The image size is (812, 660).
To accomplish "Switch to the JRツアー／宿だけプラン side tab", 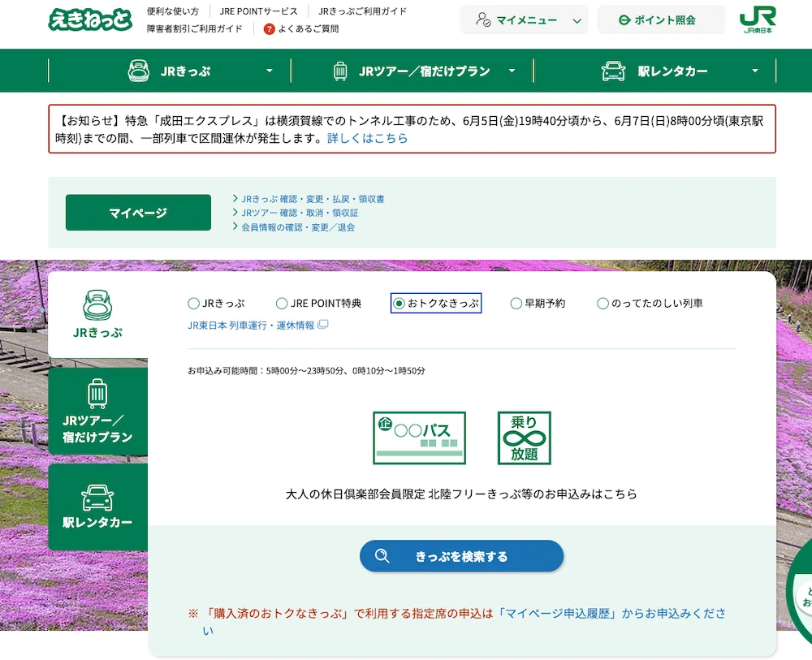I will click(x=98, y=411).
